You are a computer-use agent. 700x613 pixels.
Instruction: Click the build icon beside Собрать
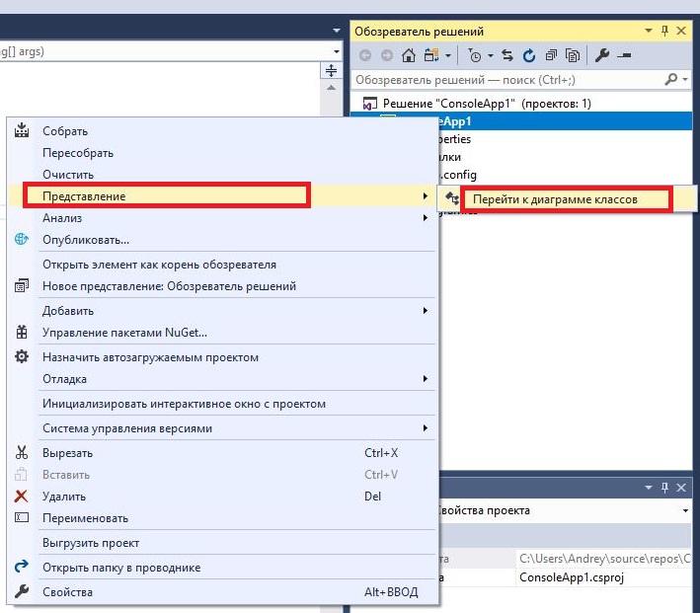(x=22, y=130)
